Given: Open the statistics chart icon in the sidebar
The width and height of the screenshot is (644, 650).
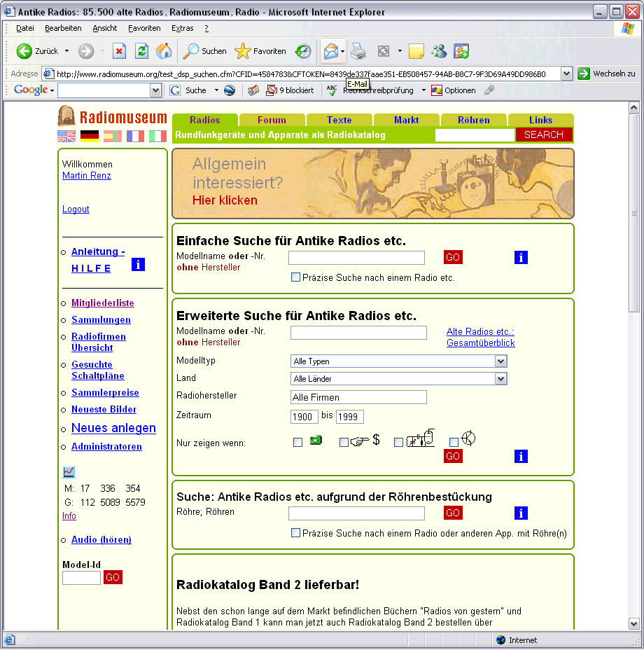Looking at the screenshot, I should click(69, 472).
